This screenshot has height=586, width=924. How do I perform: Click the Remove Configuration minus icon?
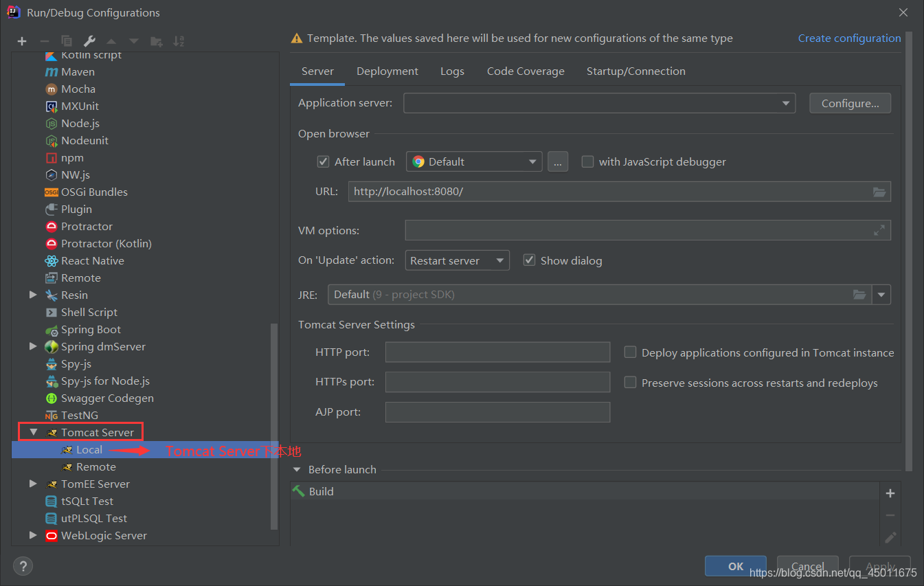coord(44,41)
